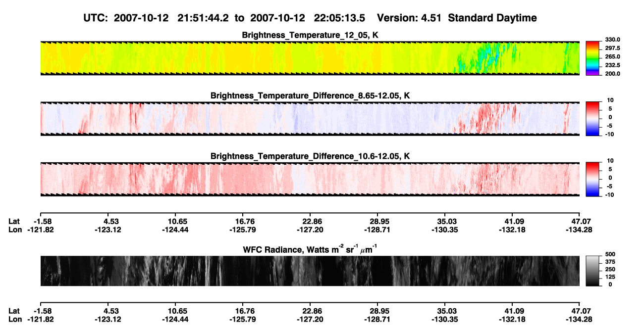Viewport: 644px width, 330px height.
Task: Click the 125 tick on the grayscale color bar
Action: click(x=610, y=277)
